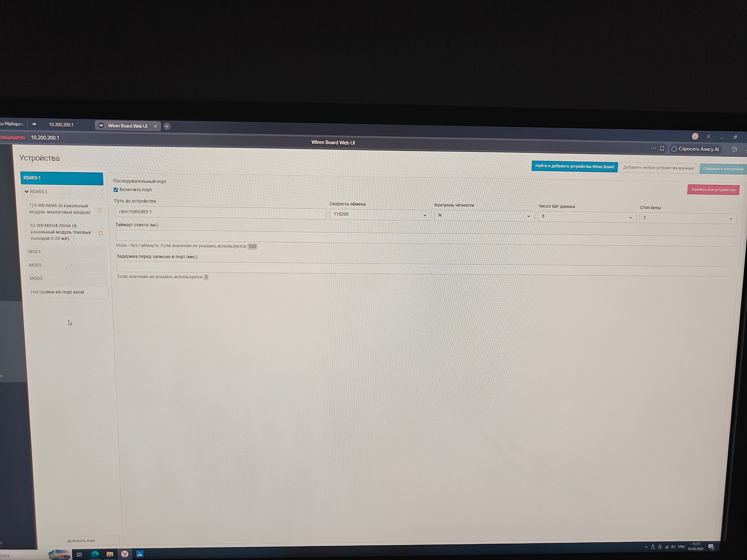The image size is (747, 560).
Task: Open the browser hamburger menu
Action: coord(708,136)
